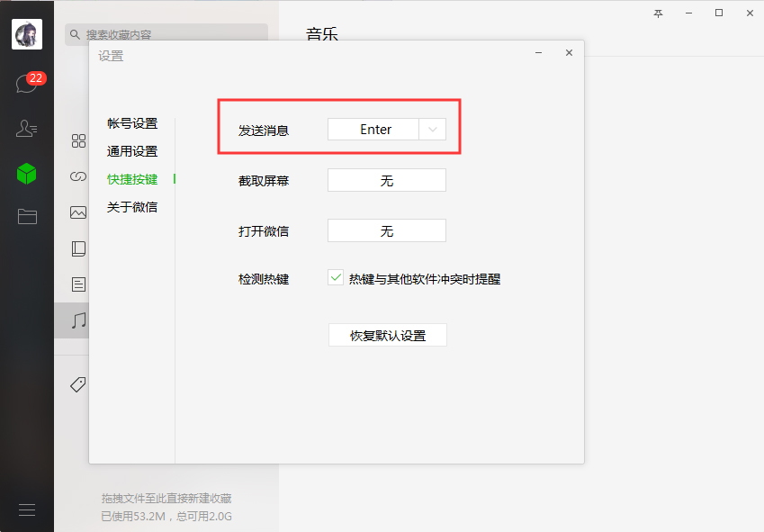The width and height of the screenshot is (764, 532).
Task: Click the 恢复默认设置 button
Action: (x=387, y=334)
